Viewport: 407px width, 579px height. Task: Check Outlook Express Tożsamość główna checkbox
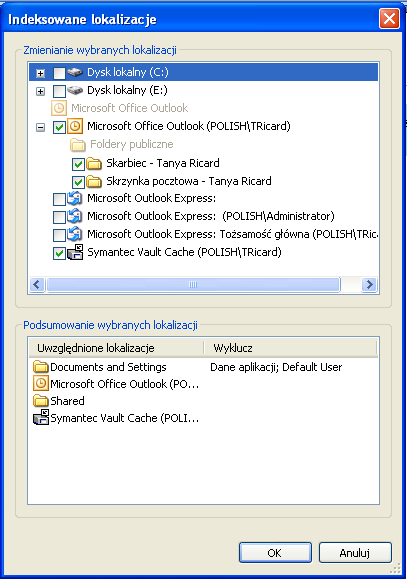coord(59,235)
